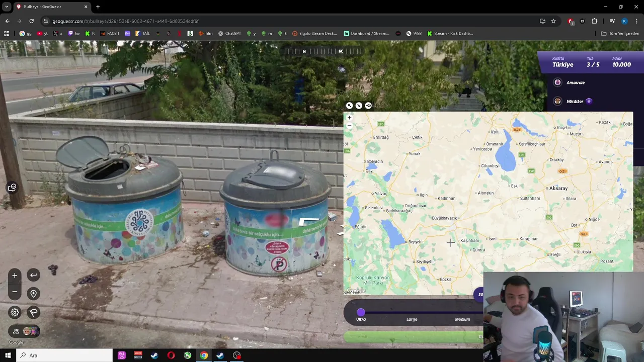Select the Bullseye - GeoGuessr tab
644x362 pixels.
[x=52, y=7]
